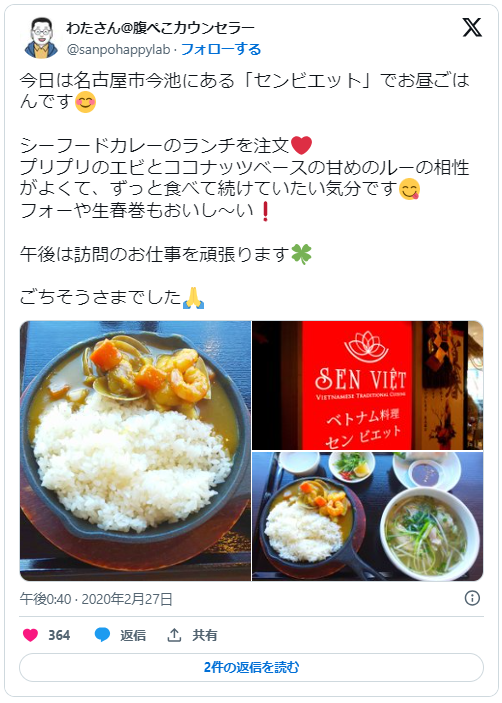Screen dimensions: 502x703
Task: Click the 364 likes count
Action: tap(59, 635)
